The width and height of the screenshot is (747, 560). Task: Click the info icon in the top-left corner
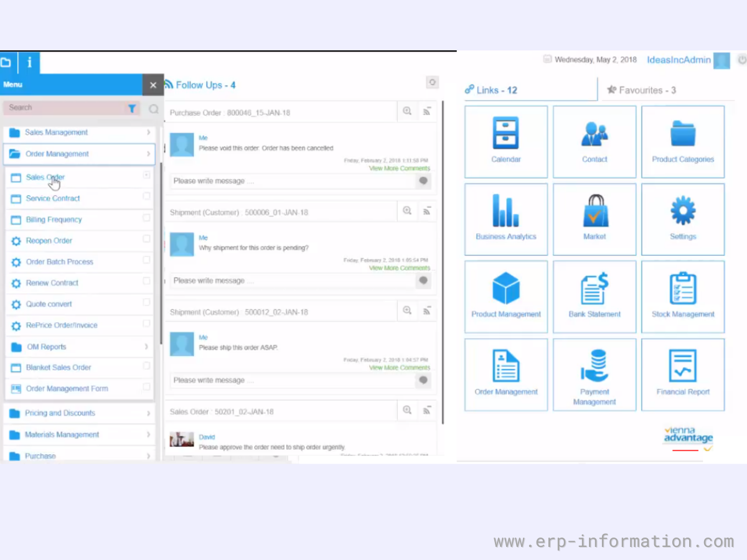[x=29, y=63]
